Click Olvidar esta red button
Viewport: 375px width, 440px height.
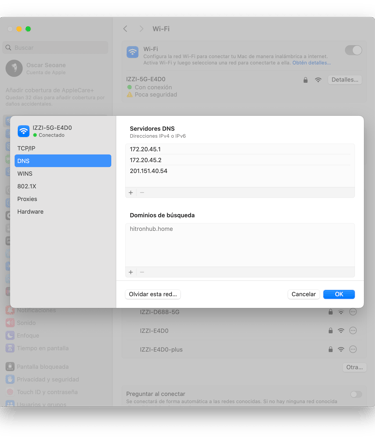[153, 294]
